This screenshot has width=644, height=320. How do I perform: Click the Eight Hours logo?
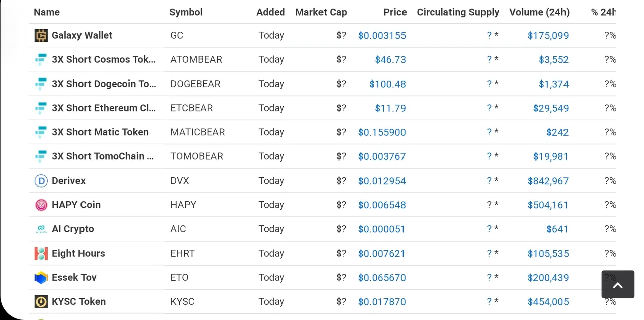click(x=41, y=253)
